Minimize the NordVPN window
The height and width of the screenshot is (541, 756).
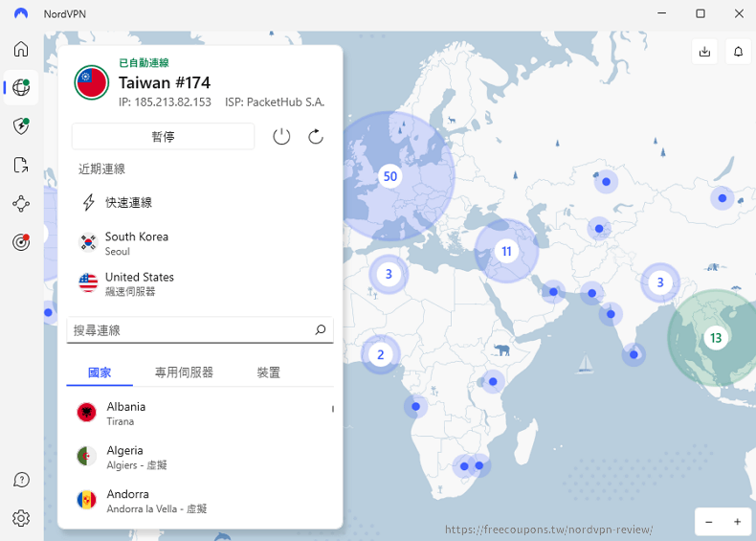tap(662, 13)
